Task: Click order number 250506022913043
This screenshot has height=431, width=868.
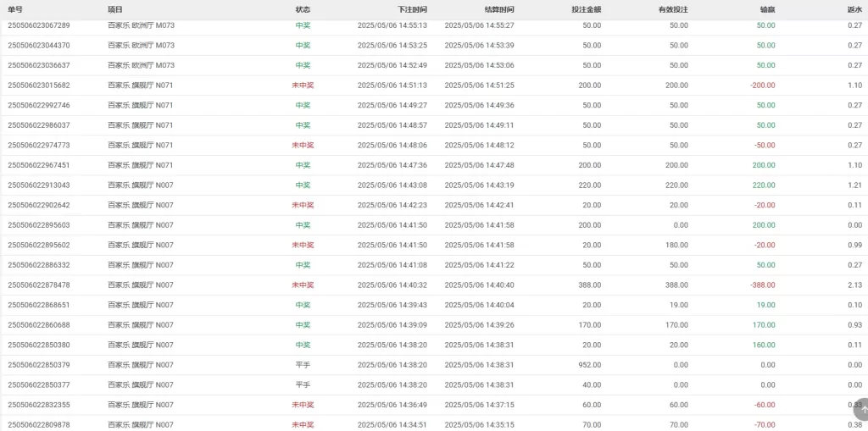Action: [39, 185]
